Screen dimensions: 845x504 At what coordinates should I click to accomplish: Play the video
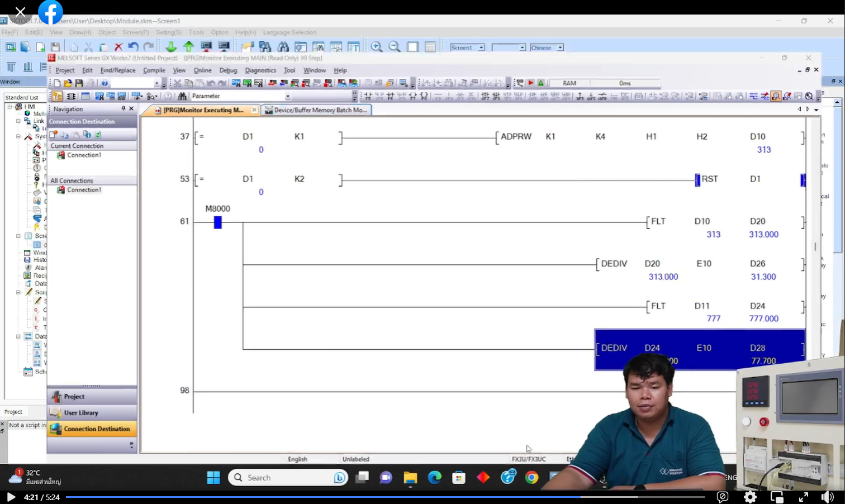tap(11, 497)
